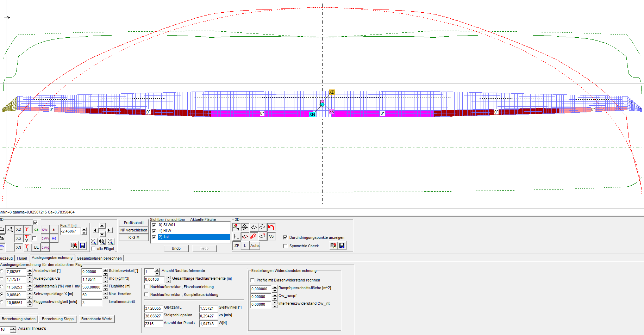Enable the Symmetrie Check checkbox

click(x=285, y=246)
